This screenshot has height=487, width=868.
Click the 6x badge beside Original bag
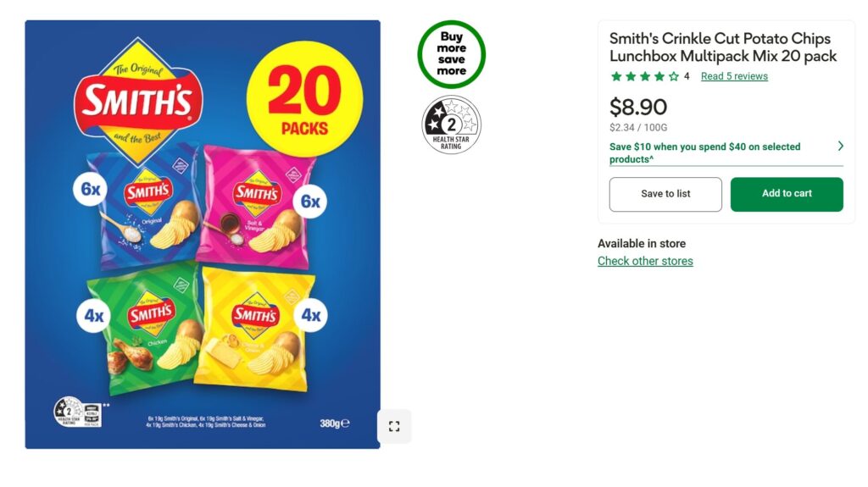click(90, 189)
